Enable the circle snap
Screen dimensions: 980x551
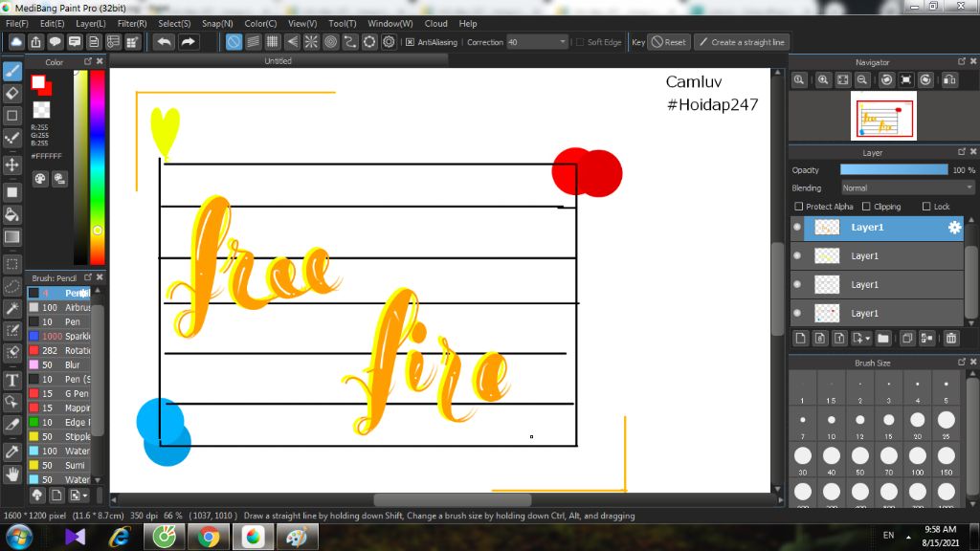coord(330,42)
